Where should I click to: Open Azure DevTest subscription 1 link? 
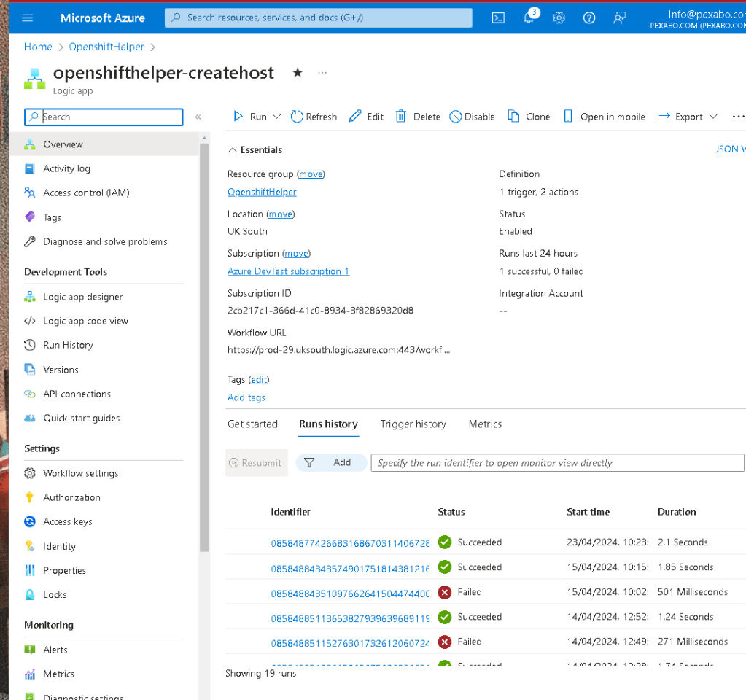click(288, 271)
